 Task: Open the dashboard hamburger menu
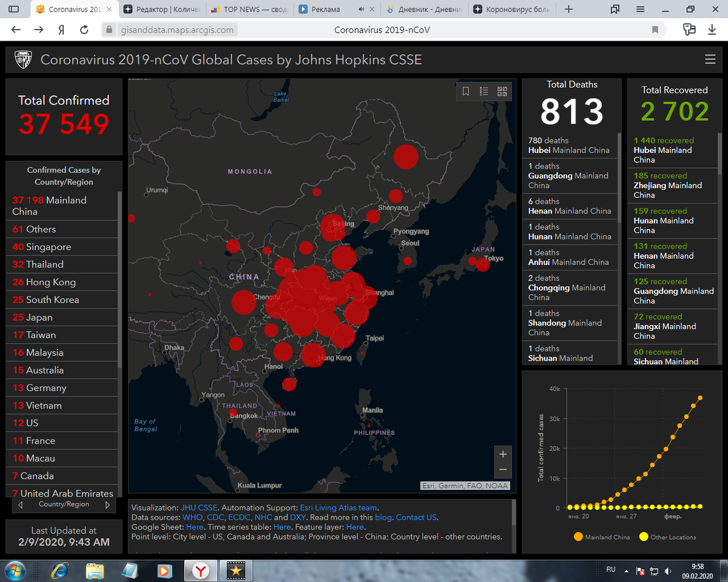click(710, 59)
